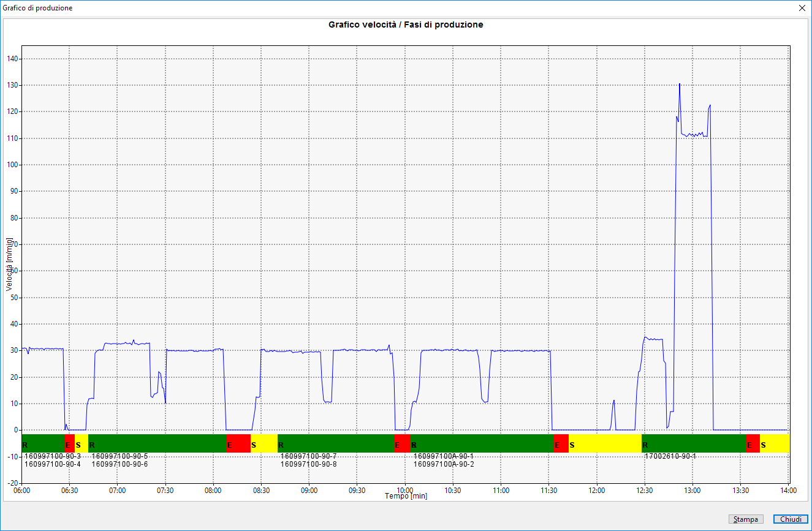Image resolution: width=812 pixels, height=531 pixels.
Task: Click the green R phase above 160997100-90-7
Action: coord(336,443)
